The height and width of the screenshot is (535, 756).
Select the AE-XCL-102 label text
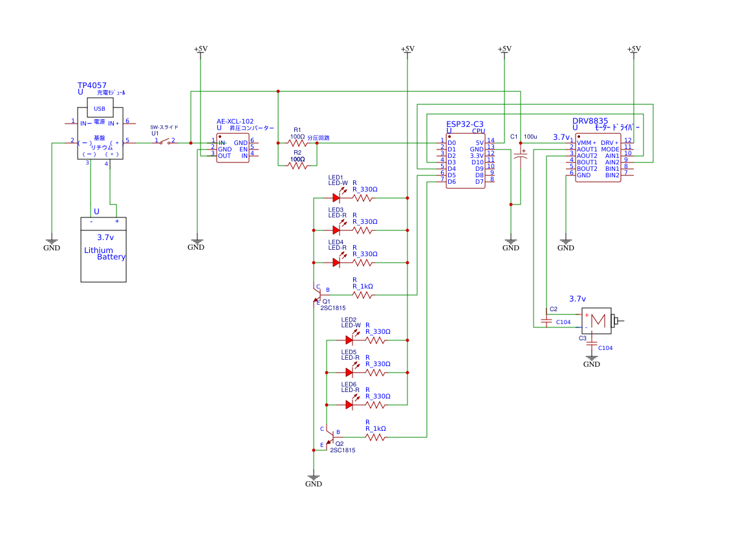[x=235, y=122]
